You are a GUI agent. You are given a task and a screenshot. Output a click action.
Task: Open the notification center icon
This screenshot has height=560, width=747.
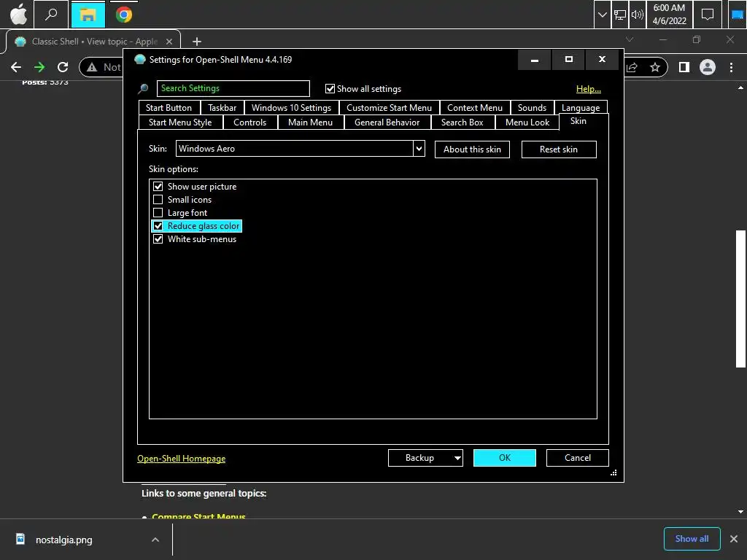[708, 15]
